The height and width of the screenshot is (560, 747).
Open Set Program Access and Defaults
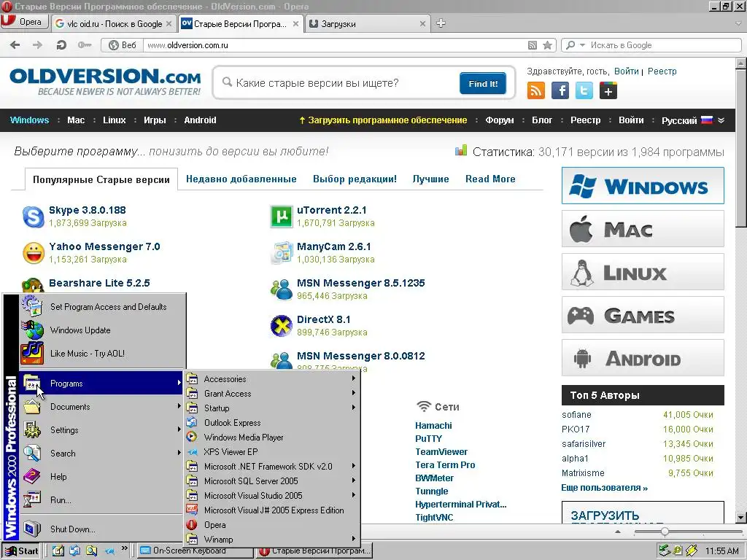pyautogui.click(x=102, y=307)
